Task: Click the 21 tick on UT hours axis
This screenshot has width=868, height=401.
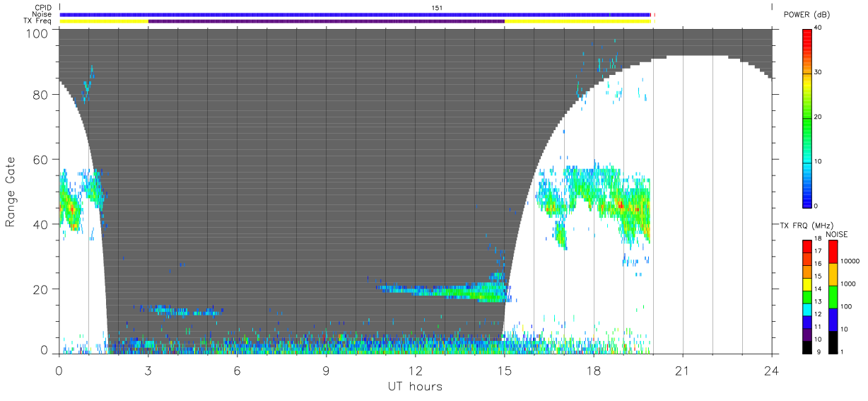Action: (x=683, y=370)
